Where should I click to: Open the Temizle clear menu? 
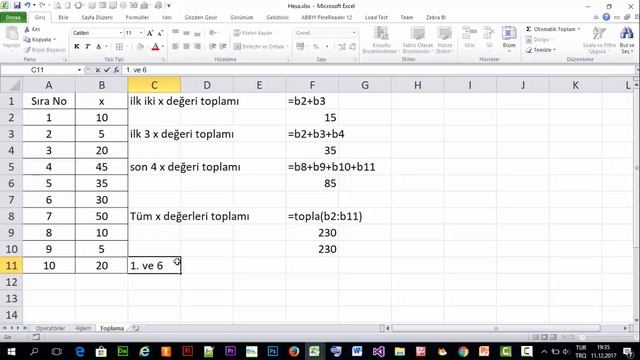point(541,50)
